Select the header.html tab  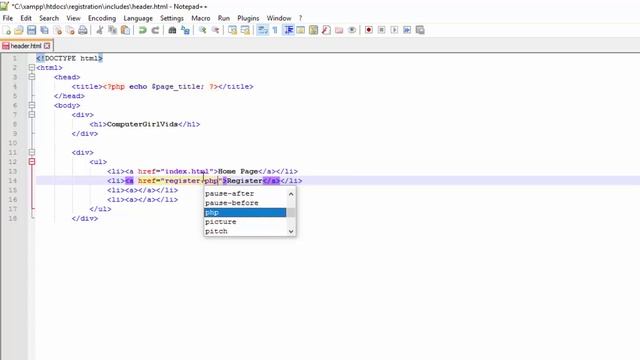coord(26,46)
